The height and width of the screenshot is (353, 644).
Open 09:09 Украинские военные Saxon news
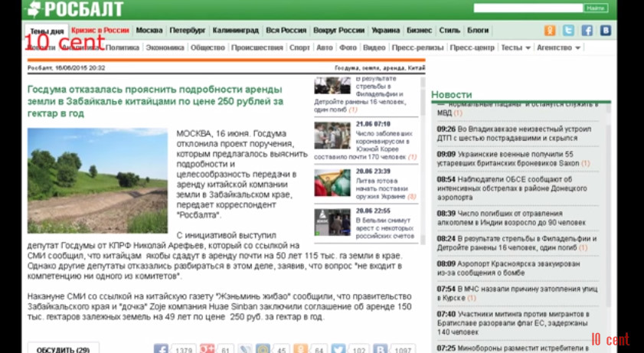[x=513, y=159]
